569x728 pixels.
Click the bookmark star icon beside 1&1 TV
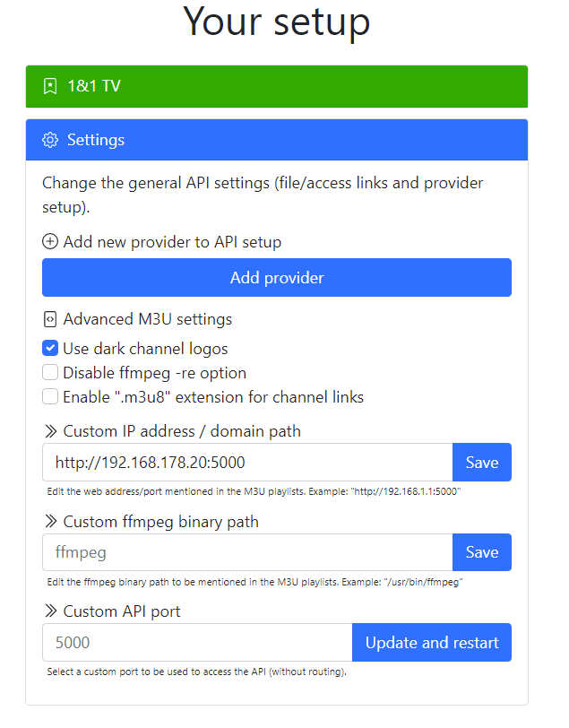[50, 86]
